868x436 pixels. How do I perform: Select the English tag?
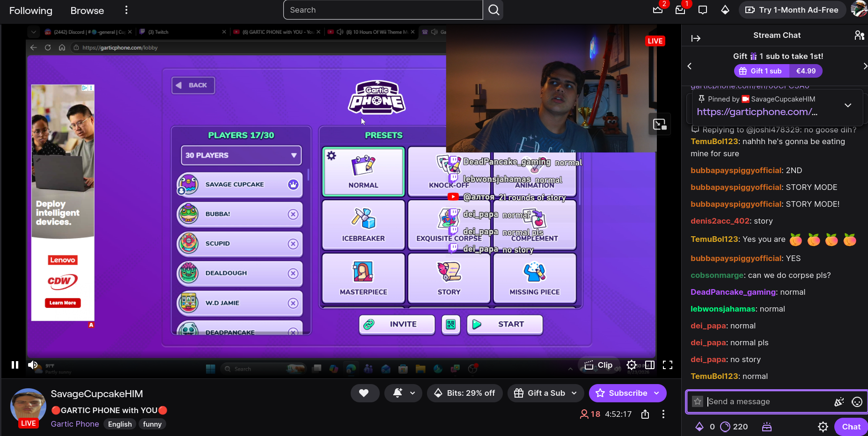pos(120,424)
